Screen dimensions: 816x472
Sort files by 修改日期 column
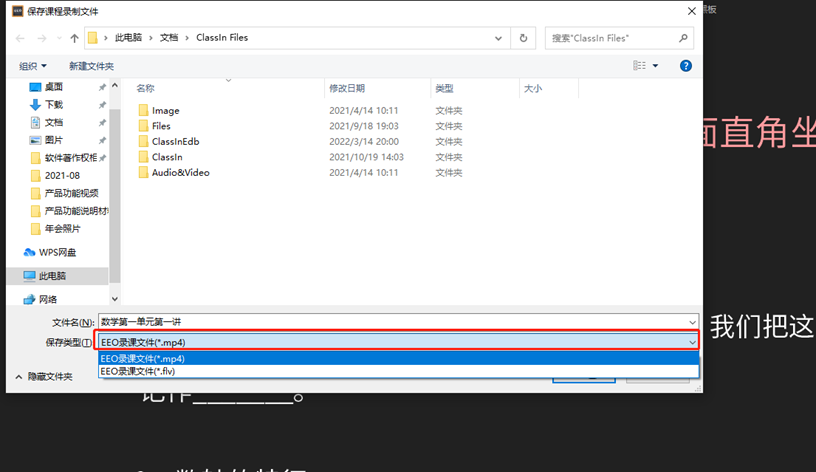click(x=347, y=88)
